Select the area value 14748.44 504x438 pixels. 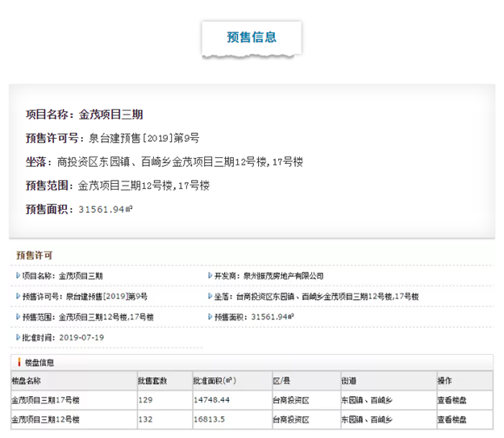click(211, 400)
